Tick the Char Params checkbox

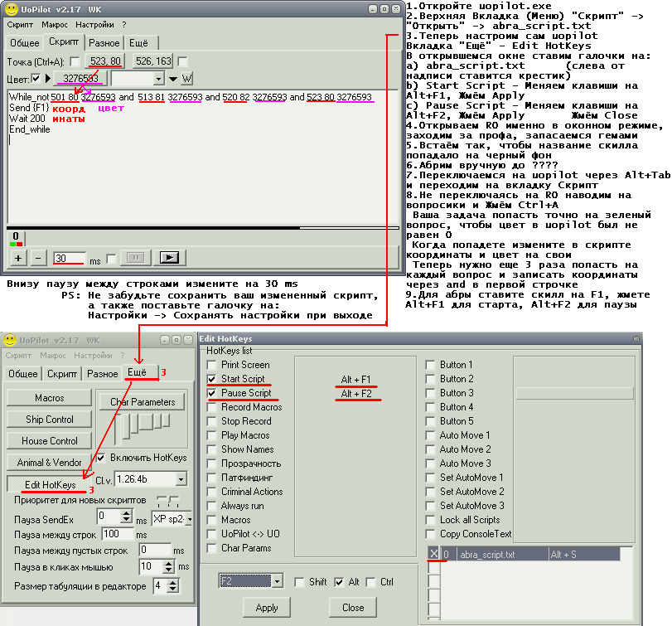(211, 548)
